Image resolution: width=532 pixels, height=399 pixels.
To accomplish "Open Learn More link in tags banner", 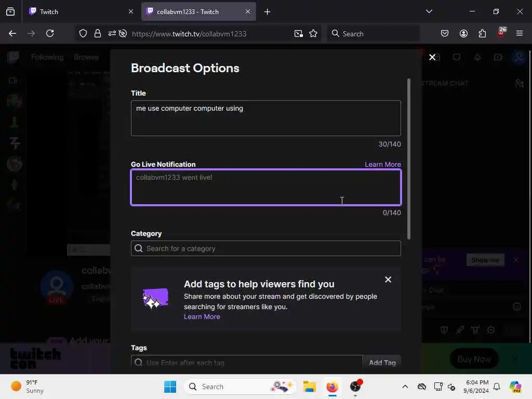I will [x=202, y=316].
